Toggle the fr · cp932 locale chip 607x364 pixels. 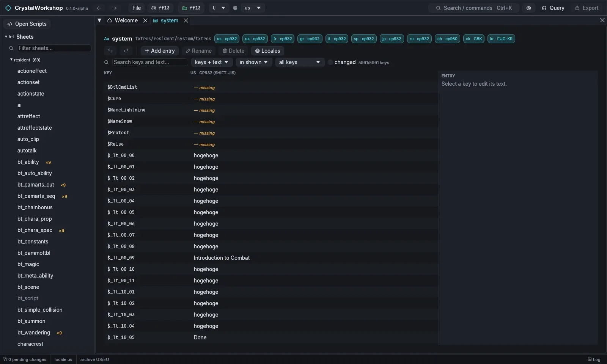pos(283,39)
